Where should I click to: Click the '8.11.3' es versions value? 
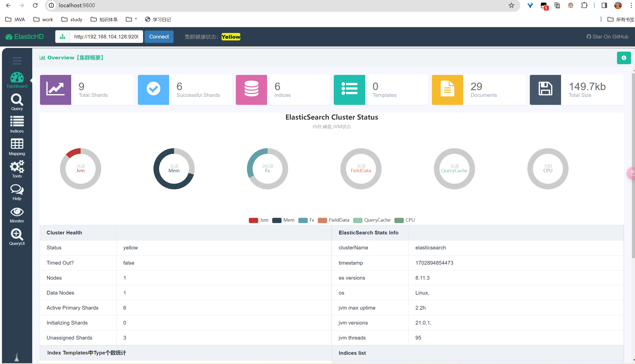[422, 278]
